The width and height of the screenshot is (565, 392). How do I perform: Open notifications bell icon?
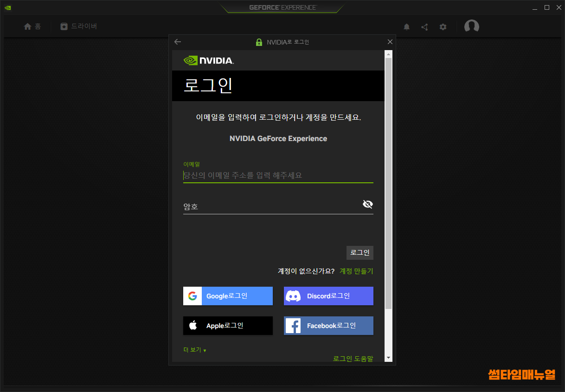tap(407, 27)
